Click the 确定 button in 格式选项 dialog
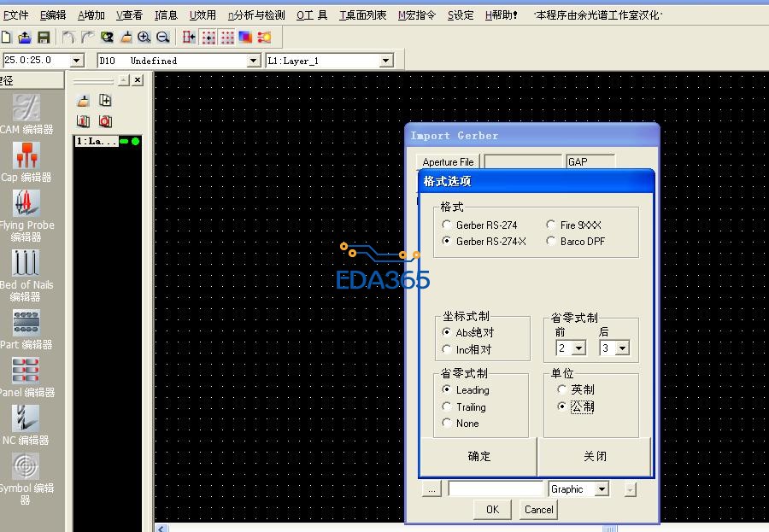 pos(478,457)
